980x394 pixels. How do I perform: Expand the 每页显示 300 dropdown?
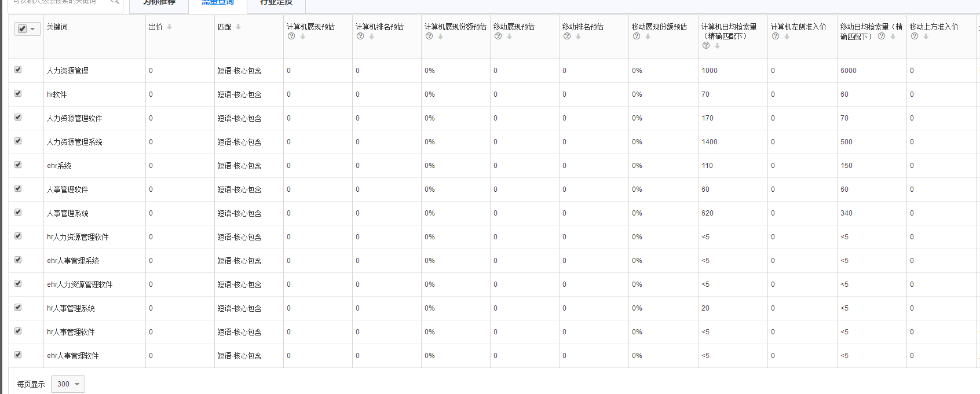coord(68,384)
